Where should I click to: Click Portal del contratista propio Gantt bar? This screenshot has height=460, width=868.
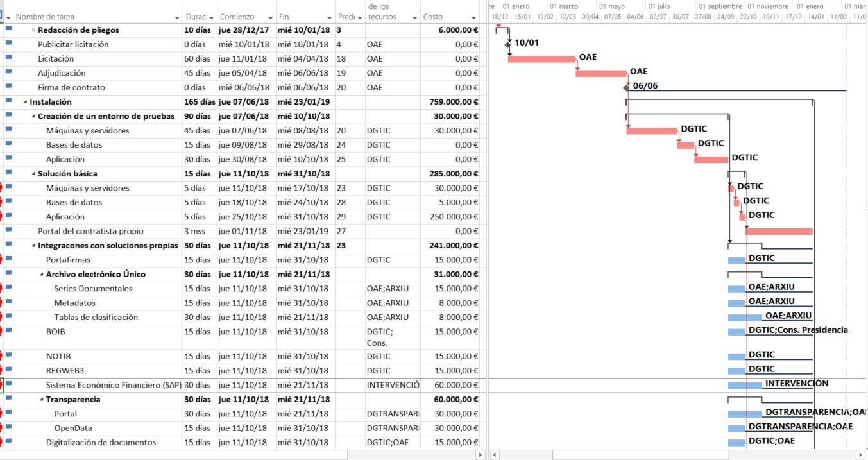click(779, 232)
